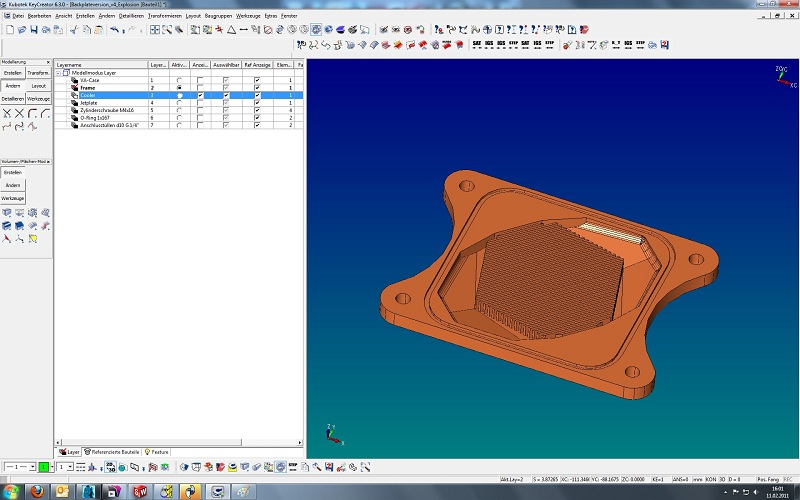Click the highlighted shaded render mode icon
Screen dimensions: 800x500
click(316, 30)
